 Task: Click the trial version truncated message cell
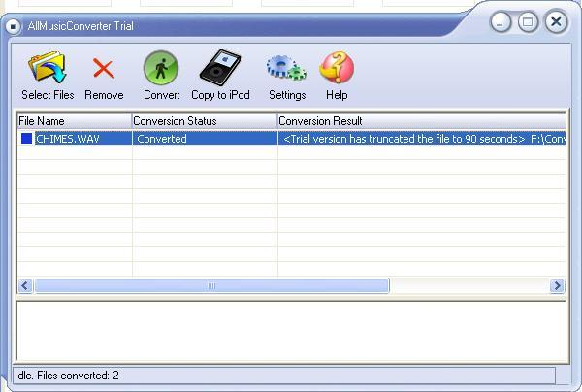tap(422, 139)
